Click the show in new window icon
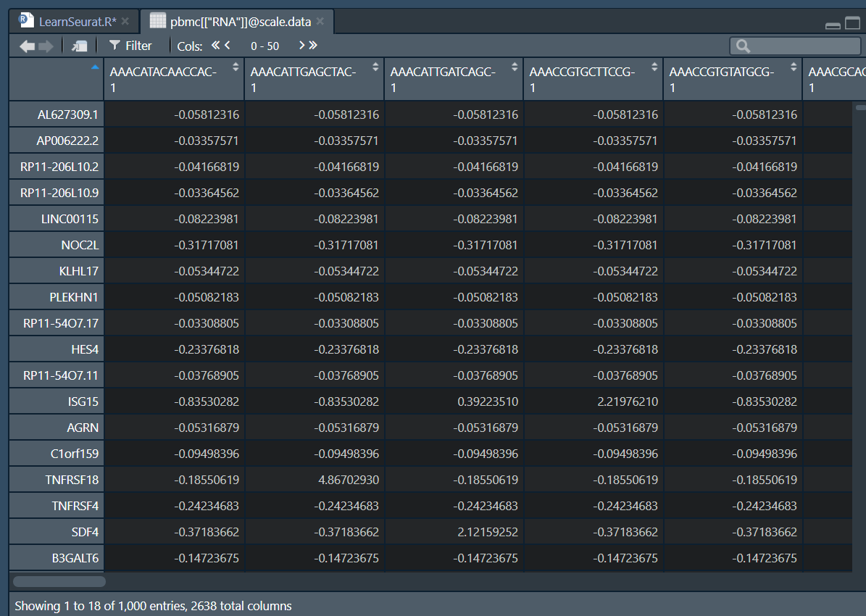Viewport: 866px width, 616px height. 80,46
